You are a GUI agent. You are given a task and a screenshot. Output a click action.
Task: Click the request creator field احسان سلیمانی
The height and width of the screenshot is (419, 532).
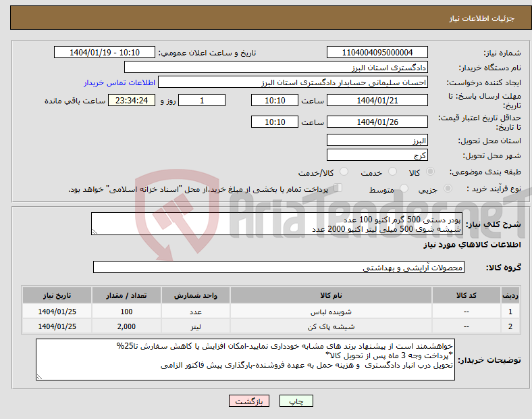coord(293,82)
